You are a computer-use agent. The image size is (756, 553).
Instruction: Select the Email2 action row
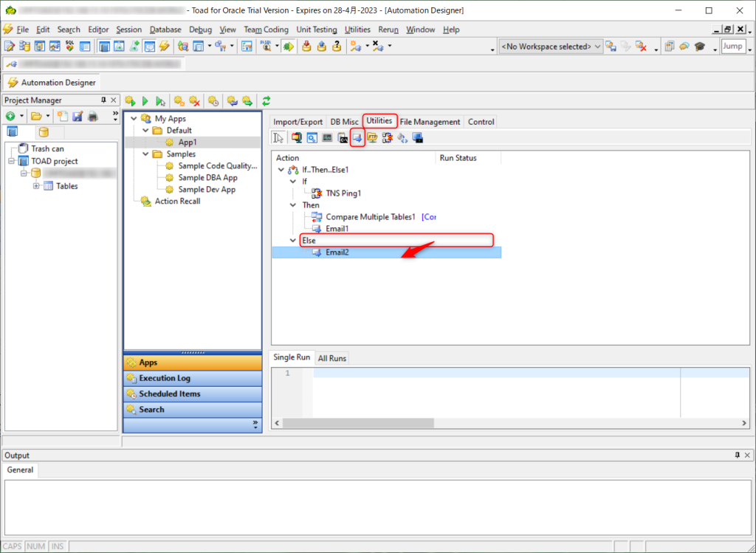coord(387,253)
